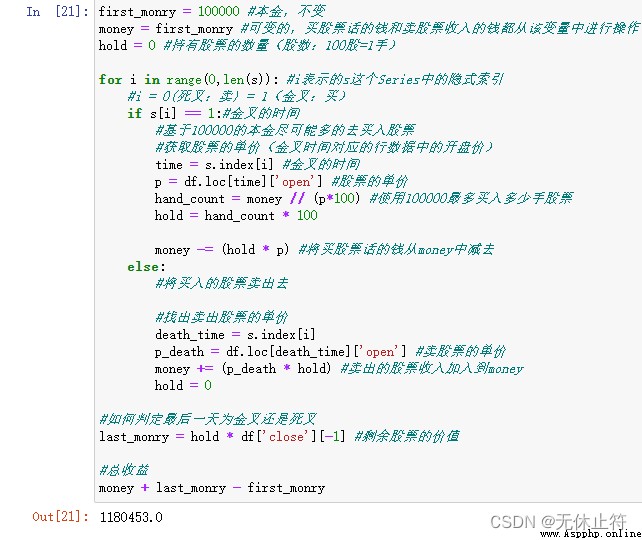
Task: Click the Out[21] output prompt label
Action: pyautogui.click(x=60, y=516)
